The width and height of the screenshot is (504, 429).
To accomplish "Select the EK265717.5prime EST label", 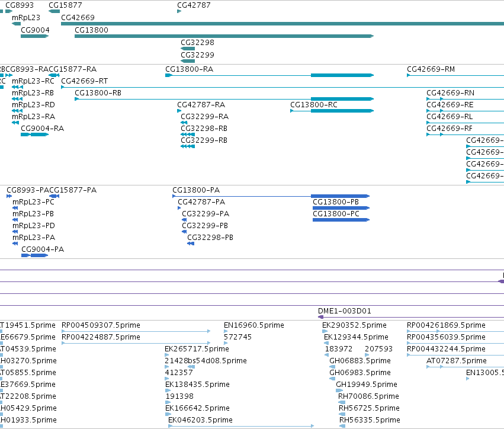I will click(197, 349).
